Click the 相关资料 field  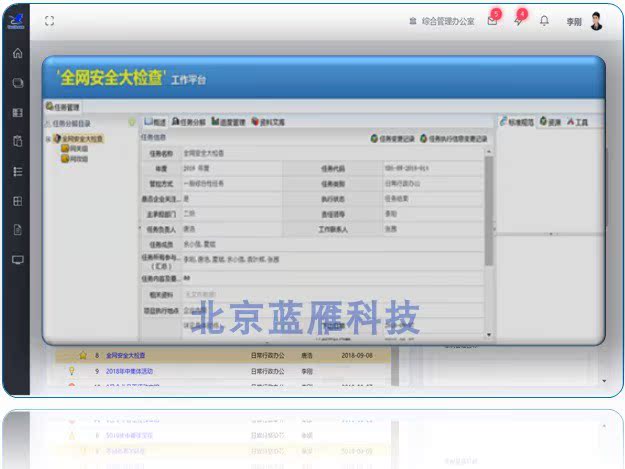pos(332,294)
